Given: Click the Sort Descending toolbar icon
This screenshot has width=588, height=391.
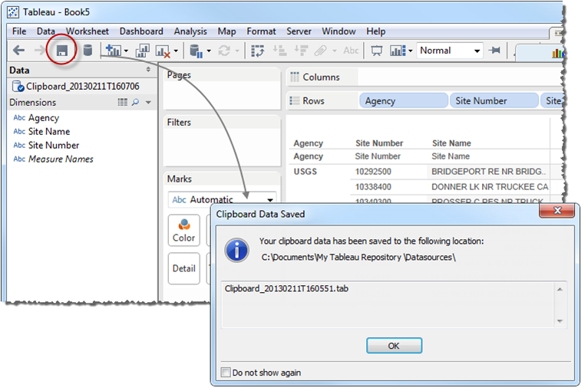Looking at the screenshot, I should pyautogui.click(x=301, y=51).
